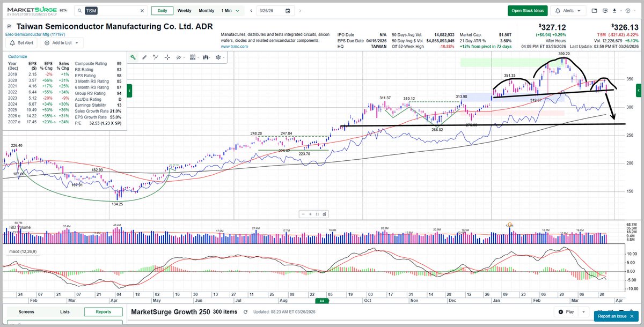Dismiss the Report an Issue banner
This screenshot has height=327, width=644.
click(632, 317)
